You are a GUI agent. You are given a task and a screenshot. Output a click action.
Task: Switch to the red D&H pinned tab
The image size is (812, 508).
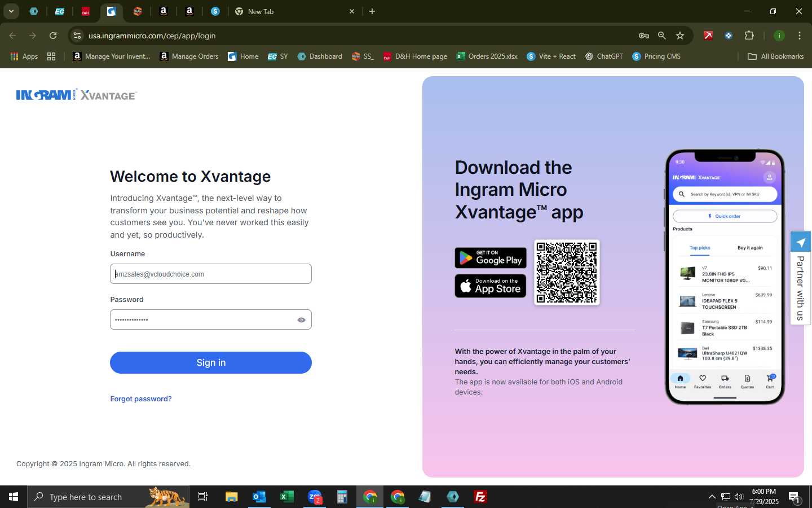click(86, 11)
